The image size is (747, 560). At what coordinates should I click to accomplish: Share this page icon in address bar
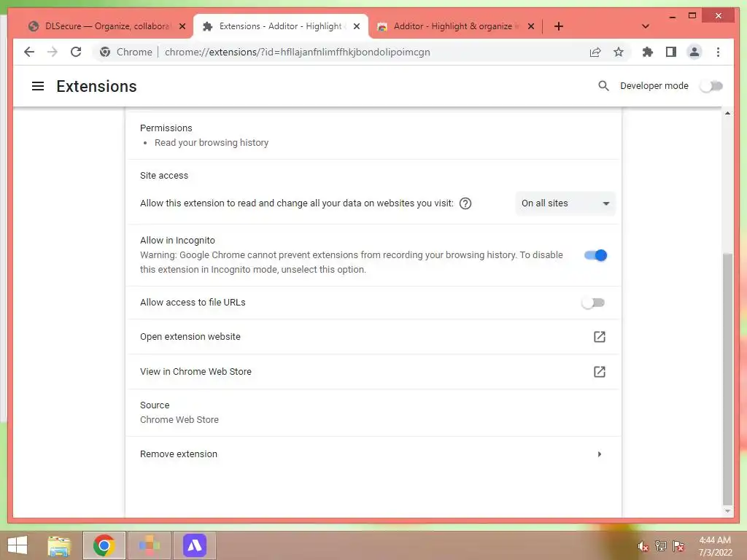[595, 52]
